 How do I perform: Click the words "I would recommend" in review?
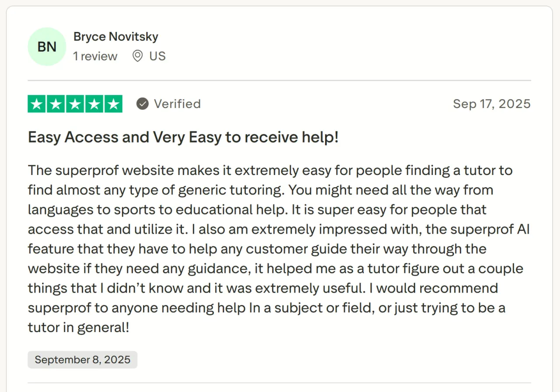437,288
